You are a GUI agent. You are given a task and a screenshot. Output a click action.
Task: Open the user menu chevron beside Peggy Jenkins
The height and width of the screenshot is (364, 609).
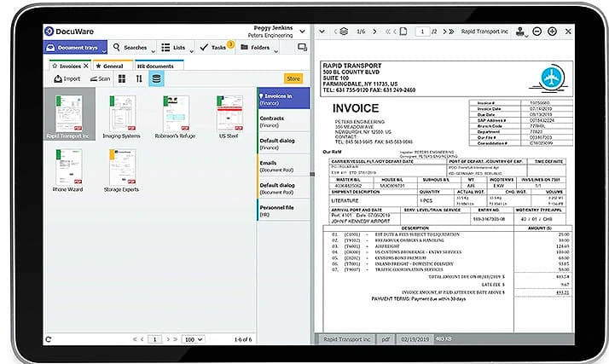click(302, 32)
